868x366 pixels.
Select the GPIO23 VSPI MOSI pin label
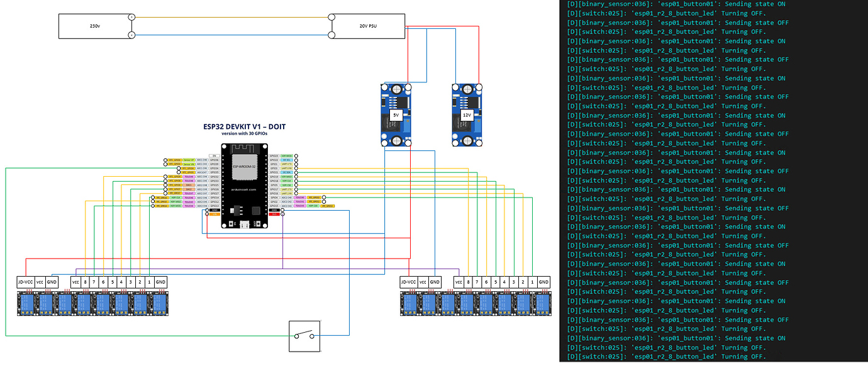[286, 156]
